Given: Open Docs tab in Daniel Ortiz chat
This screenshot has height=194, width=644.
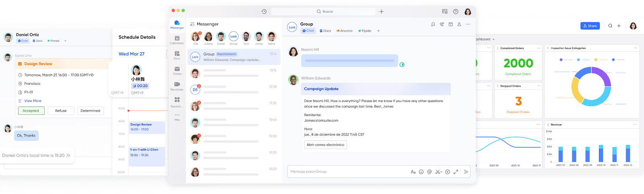Looking at the screenshot, I should tap(37, 41).
